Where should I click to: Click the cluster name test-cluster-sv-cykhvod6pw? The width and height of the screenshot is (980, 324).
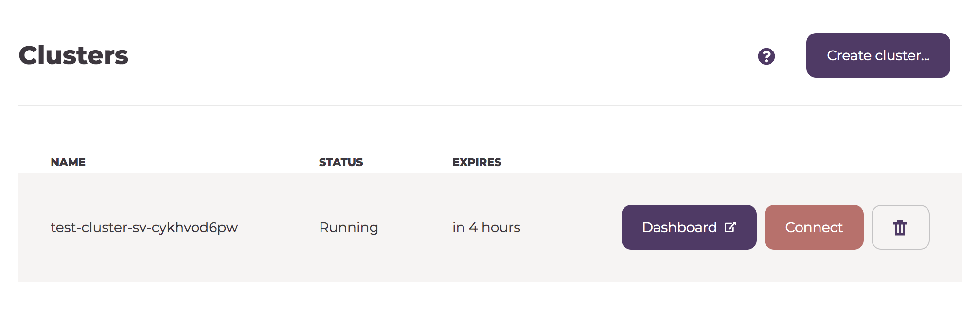click(144, 227)
